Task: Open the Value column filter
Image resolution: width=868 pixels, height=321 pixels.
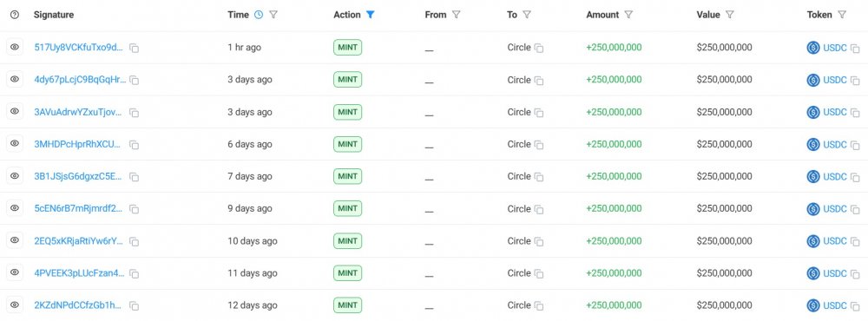Action: click(x=730, y=15)
